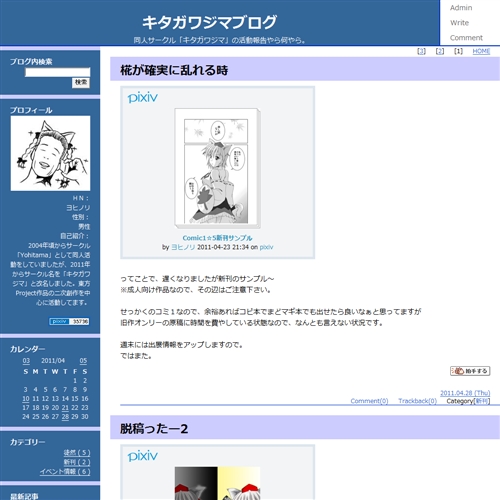500x500 pixels.
Task: Go to page [3] of blog
Action: (x=421, y=51)
